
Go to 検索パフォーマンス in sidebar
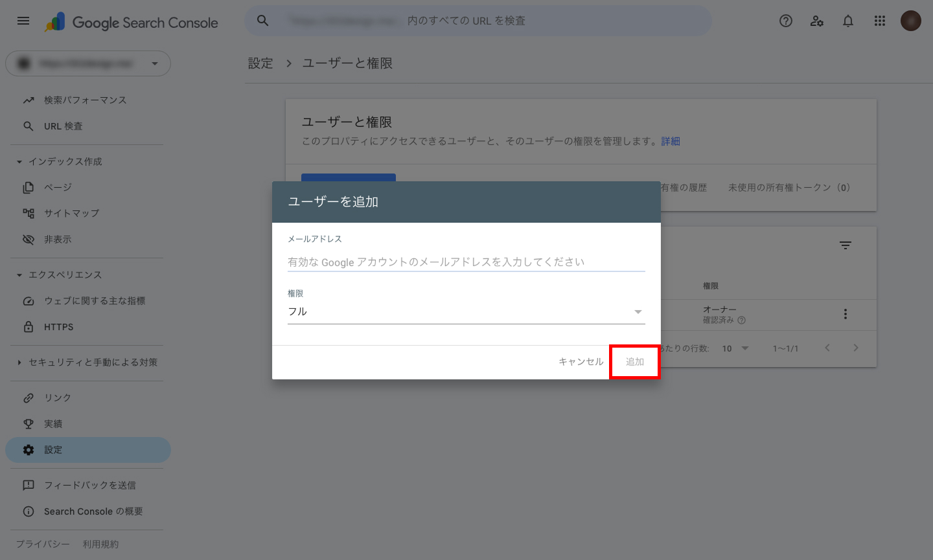85,100
